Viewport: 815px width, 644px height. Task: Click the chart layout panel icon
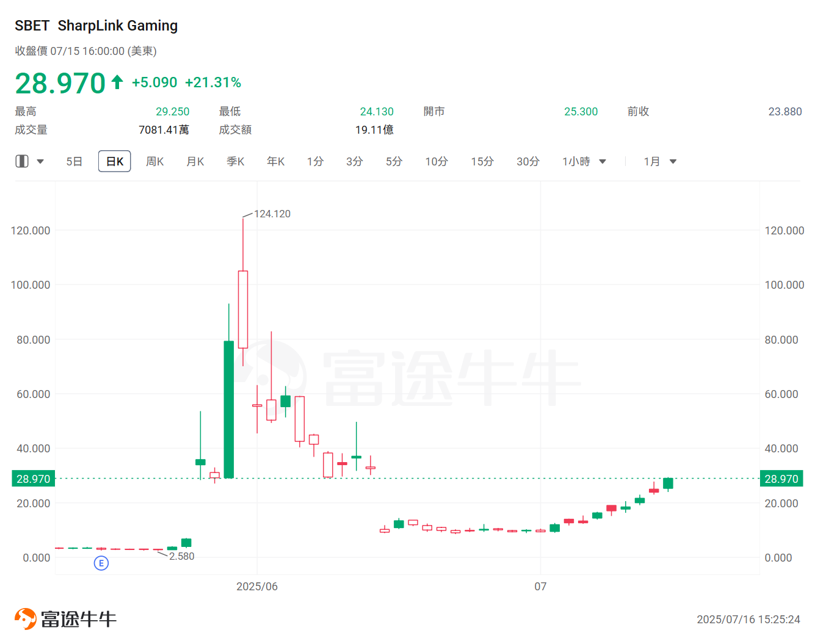point(22,161)
